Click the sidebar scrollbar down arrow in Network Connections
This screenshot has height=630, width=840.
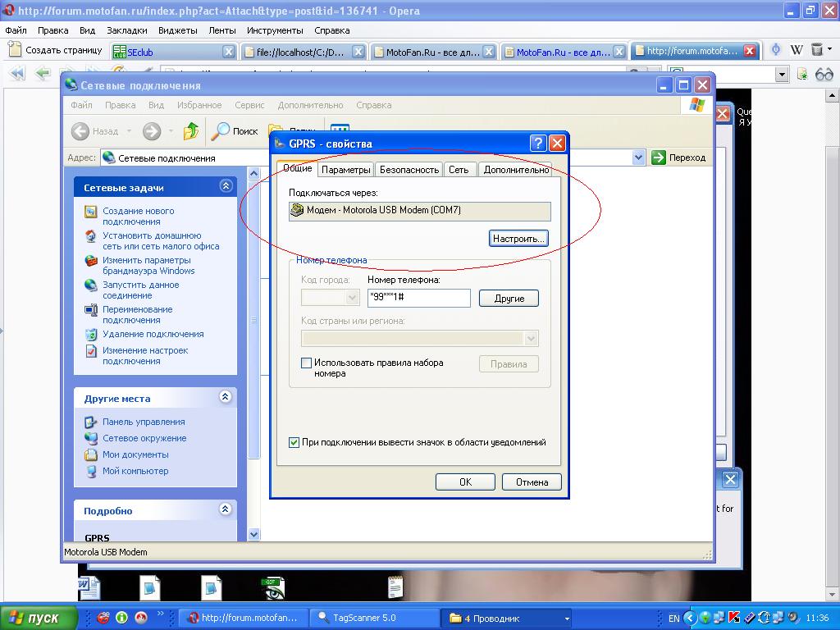pos(254,535)
